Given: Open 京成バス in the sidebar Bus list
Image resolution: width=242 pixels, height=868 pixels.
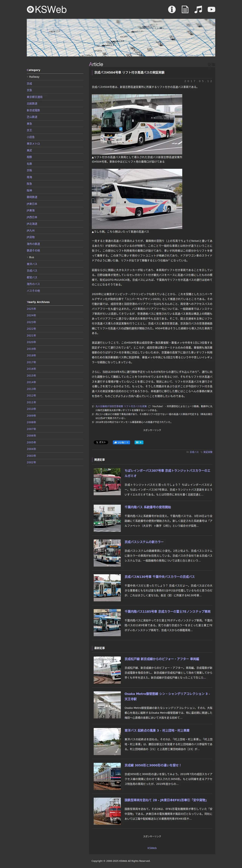Looking at the screenshot, I should [32, 271].
